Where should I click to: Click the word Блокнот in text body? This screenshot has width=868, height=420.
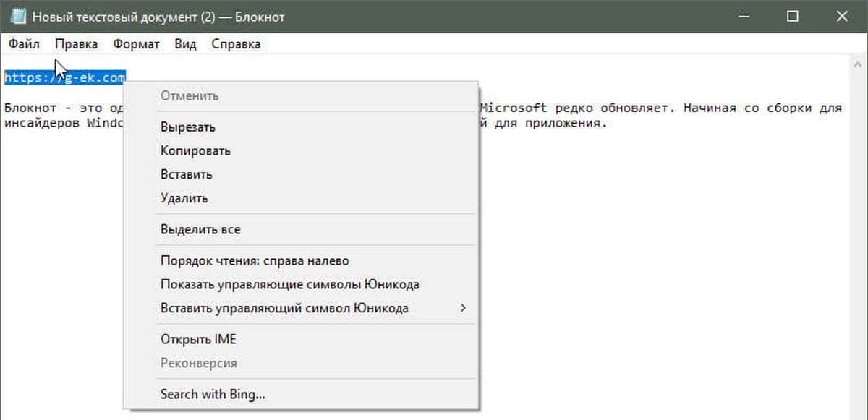coord(30,108)
